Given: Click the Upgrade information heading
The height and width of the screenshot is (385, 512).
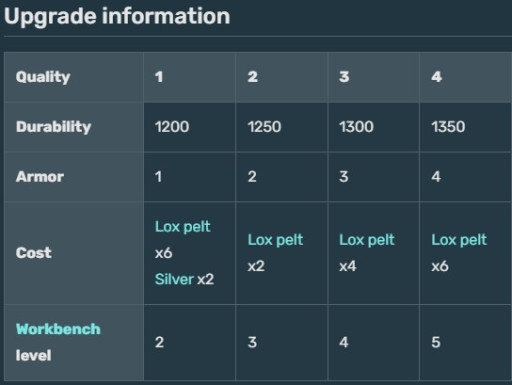Looking at the screenshot, I should pyautogui.click(x=117, y=16).
